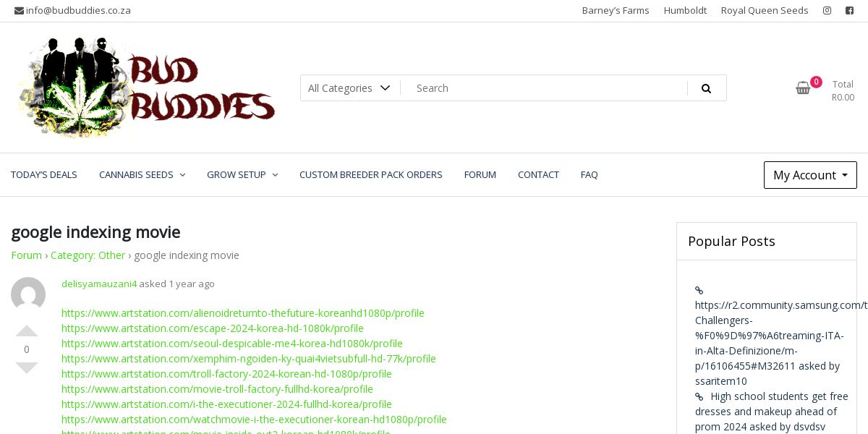Viewport: 868px width, 434px height.
Task: Open i-the-executioner-2024-fullhd-korea link
Action: [x=226, y=404]
